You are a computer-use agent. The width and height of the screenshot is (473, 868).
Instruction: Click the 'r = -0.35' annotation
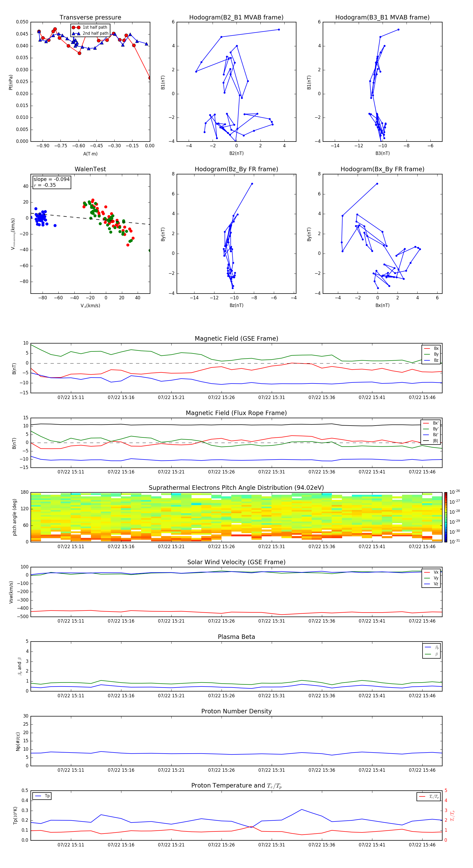tap(45, 185)
